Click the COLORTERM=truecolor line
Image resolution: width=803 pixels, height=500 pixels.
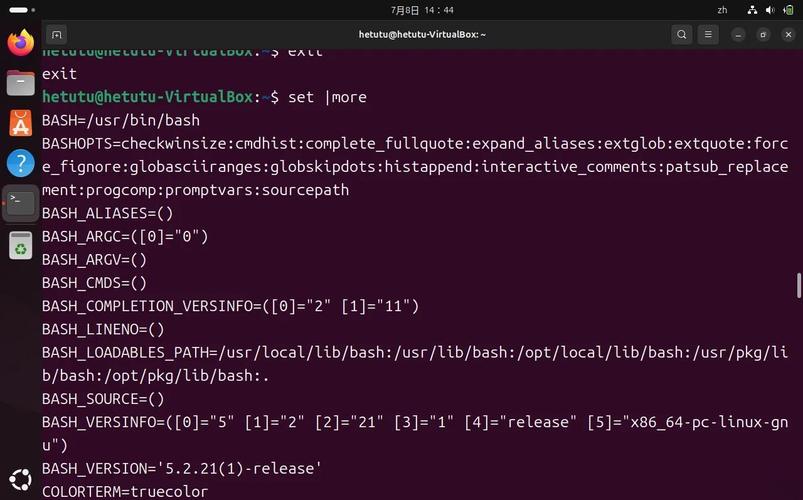click(125, 492)
